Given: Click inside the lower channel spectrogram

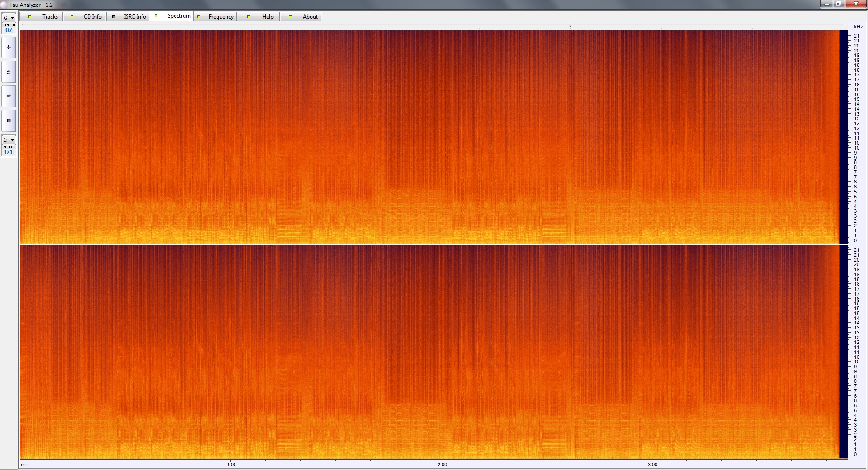Looking at the screenshot, I should pos(429,352).
